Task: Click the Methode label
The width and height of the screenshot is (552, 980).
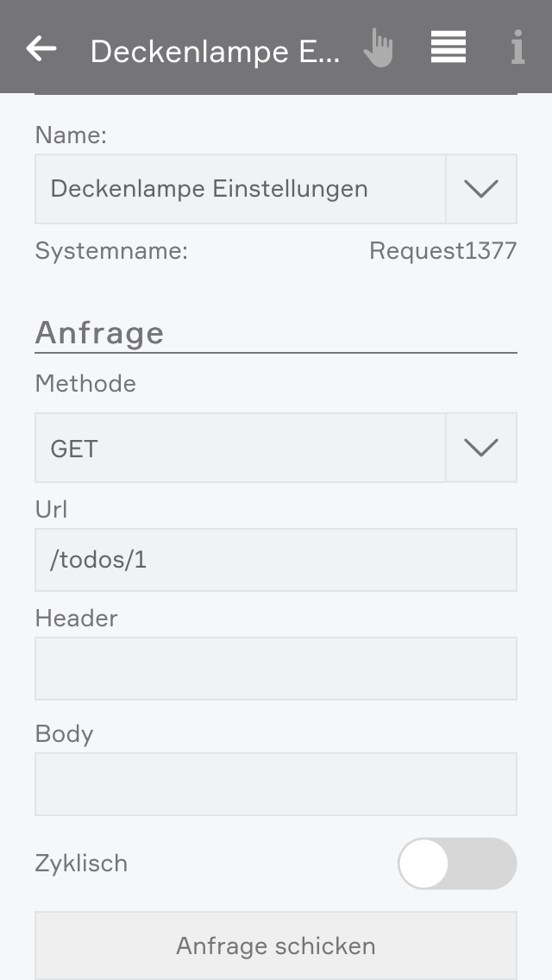Action: [x=85, y=384]
